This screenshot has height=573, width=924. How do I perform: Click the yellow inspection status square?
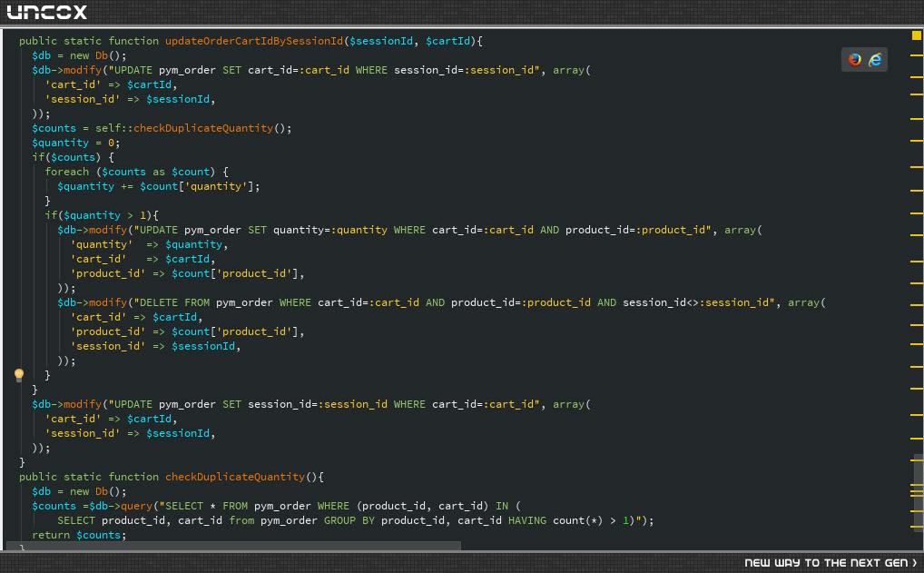917,35
